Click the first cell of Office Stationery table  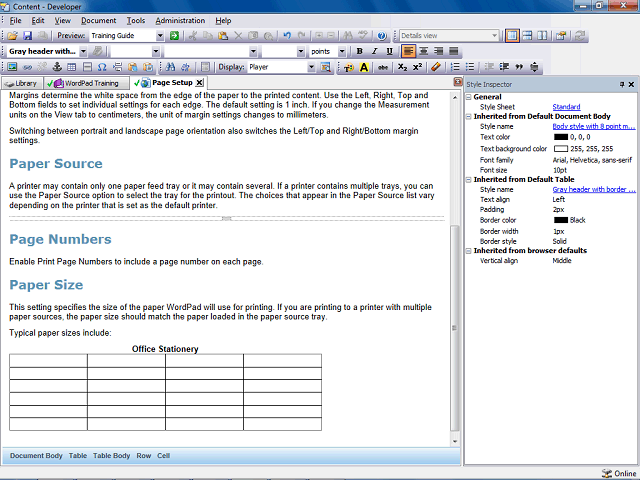[48, 361]
